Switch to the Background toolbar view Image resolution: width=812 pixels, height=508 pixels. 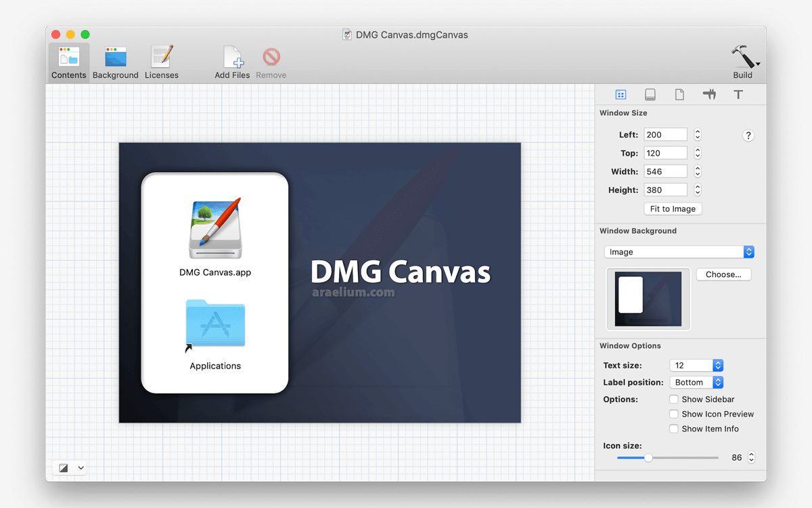point(116,62)
